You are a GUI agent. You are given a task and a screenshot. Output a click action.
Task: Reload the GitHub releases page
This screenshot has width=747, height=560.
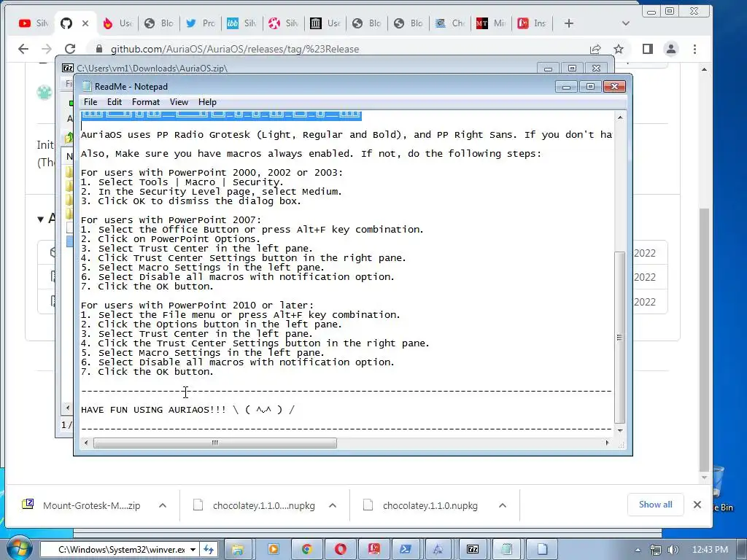tap(70, 49)
